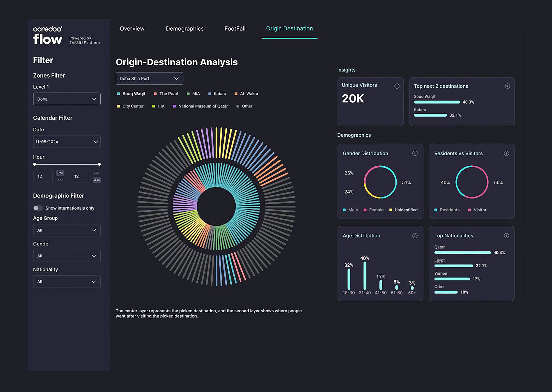This screenshot has height=392, width=552.
Task: Open the FootFall tab
Action: 235,29
